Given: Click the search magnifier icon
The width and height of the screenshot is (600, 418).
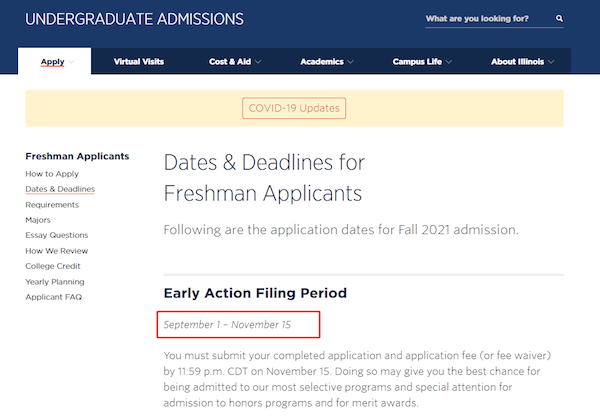Looking at the screenshot, I should (x=559, y=18).
